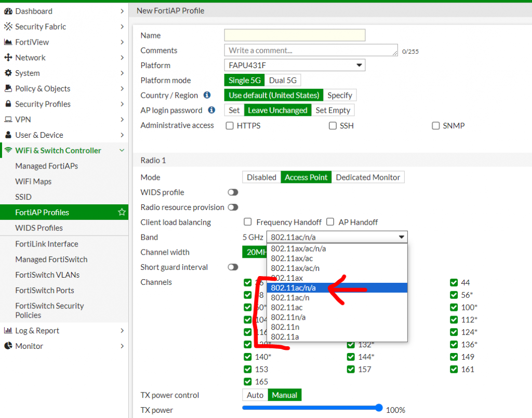This screenshot has height=418, width=532.
Task: Uncheck channel 149 checkbox
Action: click(454, 357)
